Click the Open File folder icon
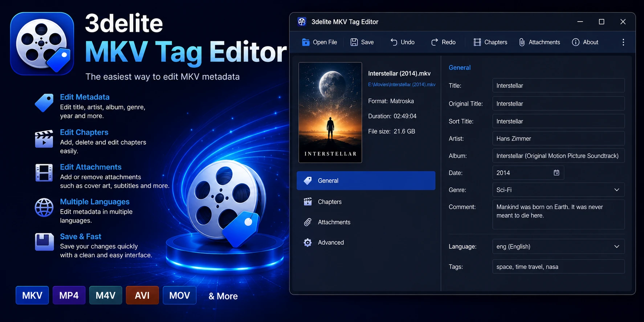The height and width of the screenshot is (322, 644). (x=306, y=42)
